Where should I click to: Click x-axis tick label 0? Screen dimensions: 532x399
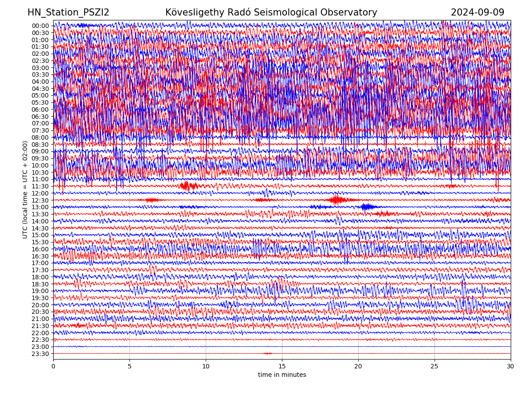[53, 367]
